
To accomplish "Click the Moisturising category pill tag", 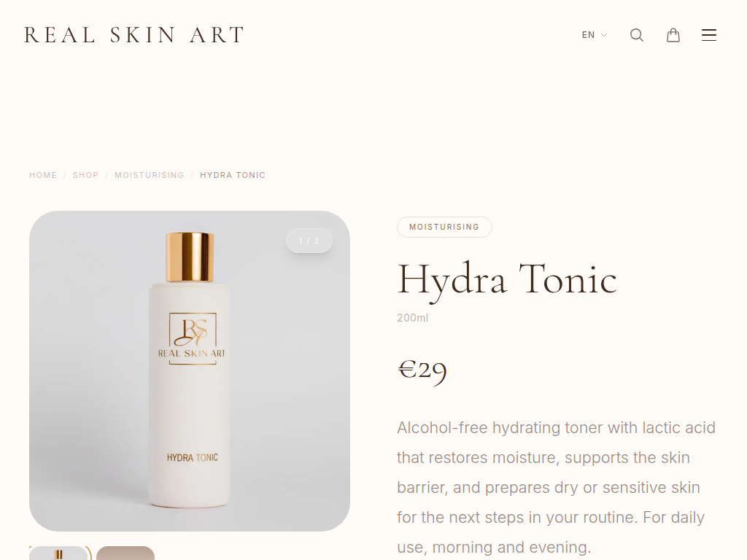I will pyautogui.click(x=444, y=227).
